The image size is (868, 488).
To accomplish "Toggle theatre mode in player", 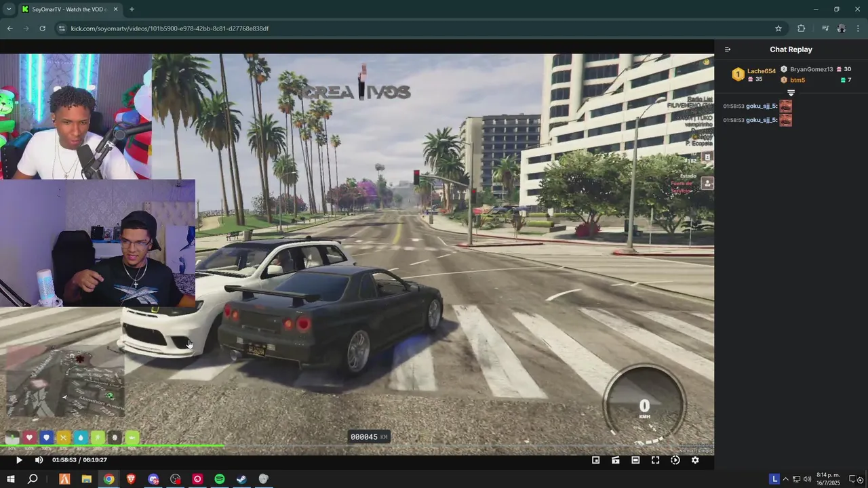I will tap(635, 460).
